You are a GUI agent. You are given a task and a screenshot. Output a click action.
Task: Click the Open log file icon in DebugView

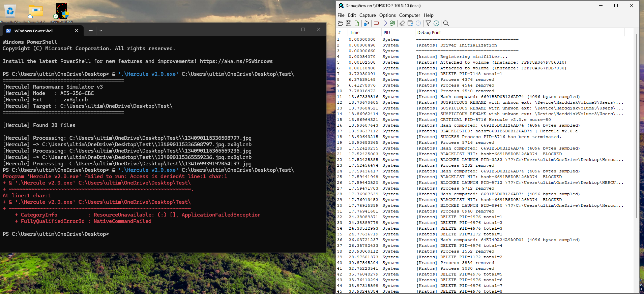coord(341,23)
